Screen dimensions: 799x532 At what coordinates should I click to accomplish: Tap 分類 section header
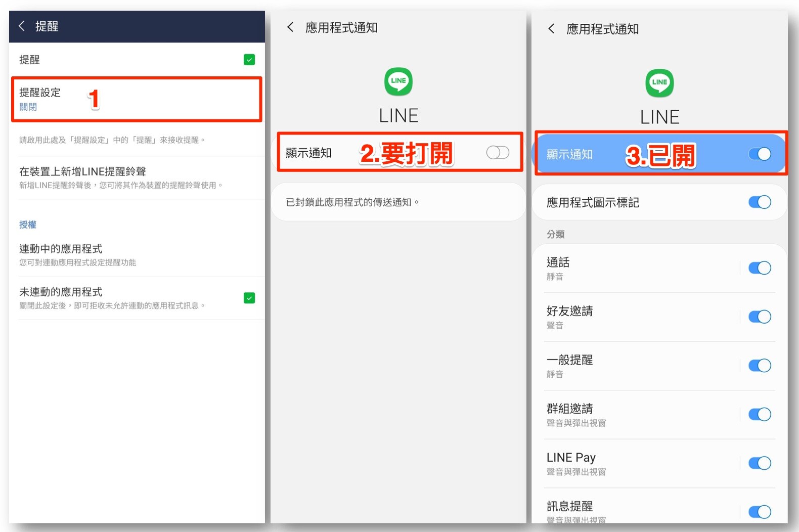tap(555, 234)
